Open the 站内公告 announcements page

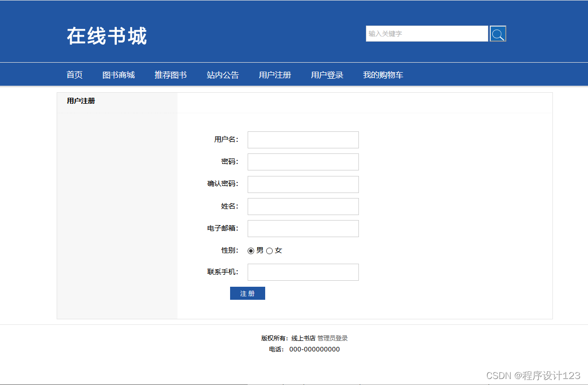223,74
